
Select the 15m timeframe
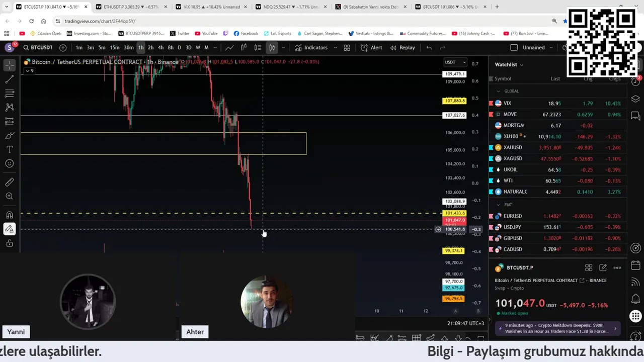[x=115, y=48]
